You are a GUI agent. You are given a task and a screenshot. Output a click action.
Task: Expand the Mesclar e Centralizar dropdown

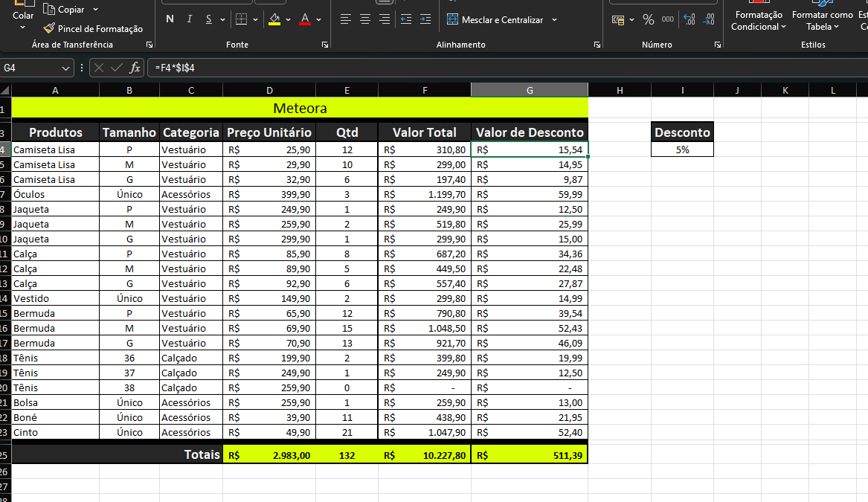point(554,20)
